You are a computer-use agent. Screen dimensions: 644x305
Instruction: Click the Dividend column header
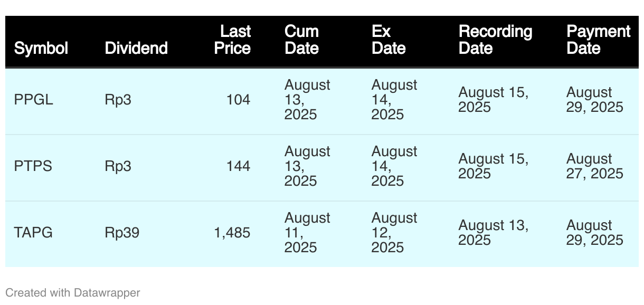(136, 48)
